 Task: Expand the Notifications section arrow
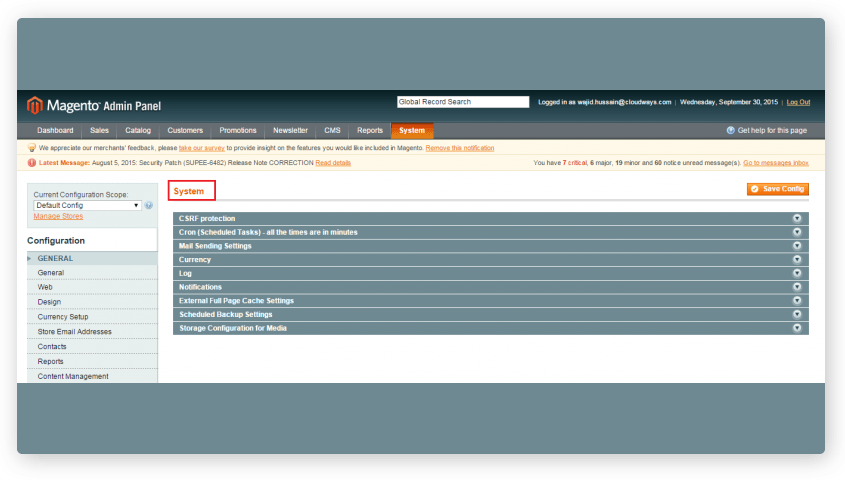coord(796,287)
